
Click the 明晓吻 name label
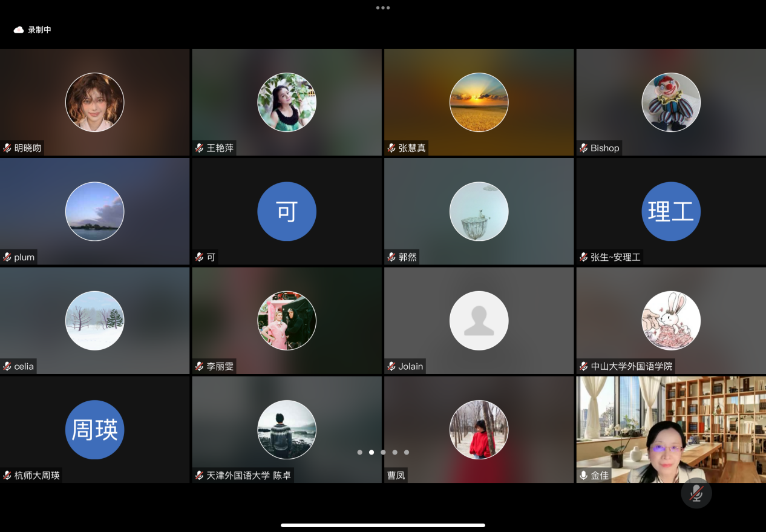click(28, 148)
